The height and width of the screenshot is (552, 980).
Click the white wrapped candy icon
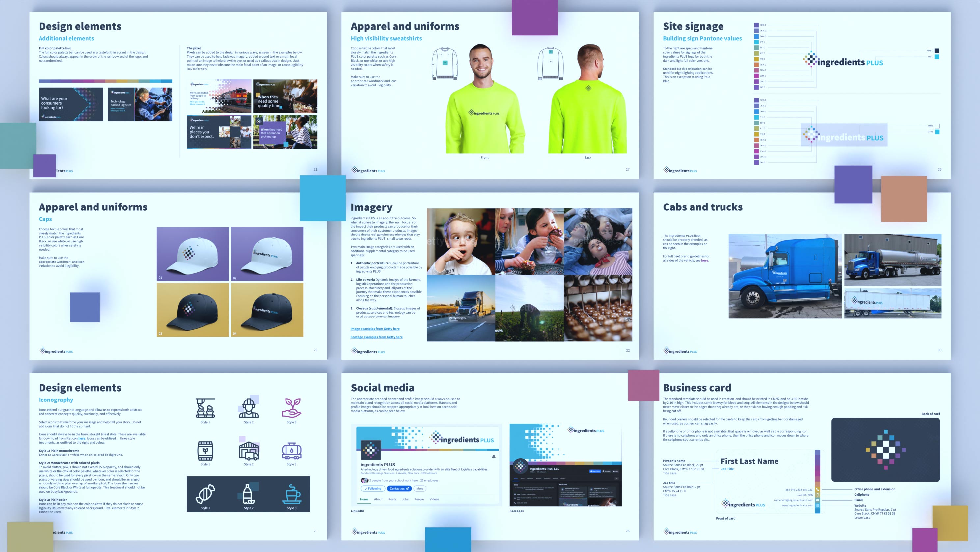pyautogui.click(x=205, y=494)
